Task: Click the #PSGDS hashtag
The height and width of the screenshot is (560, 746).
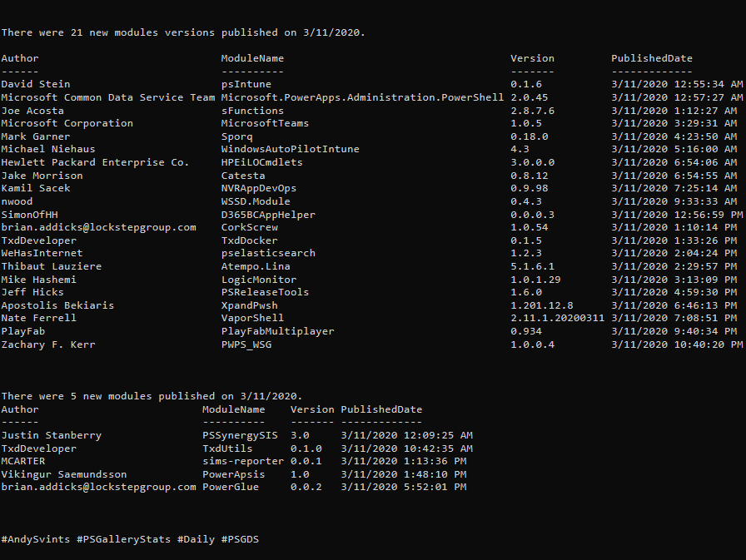Action: click(241, 539)
